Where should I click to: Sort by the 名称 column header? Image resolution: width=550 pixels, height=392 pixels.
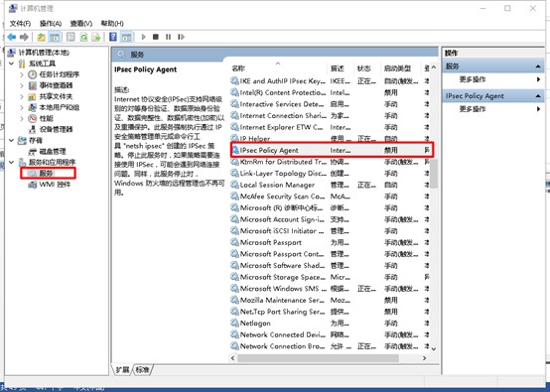tap(279, 68)
